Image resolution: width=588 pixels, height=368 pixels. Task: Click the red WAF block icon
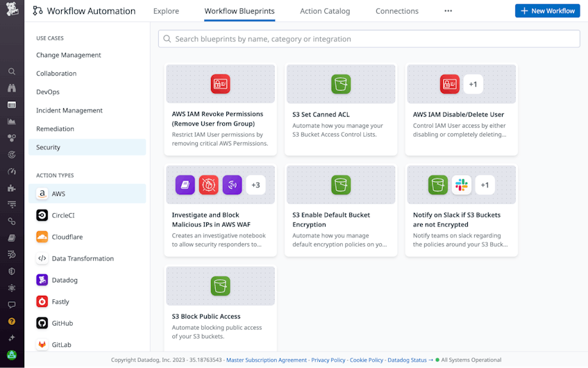(208, 185)
